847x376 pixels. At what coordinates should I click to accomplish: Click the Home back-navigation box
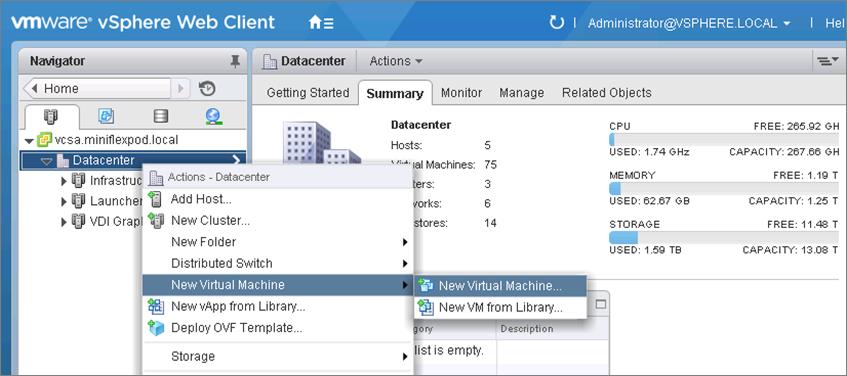tap(97, 89)
